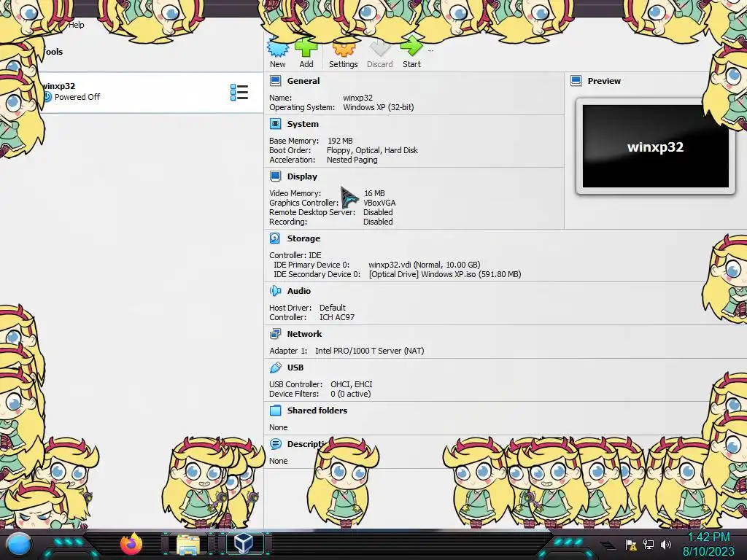Click Device Filters '0 (0 active)' value
This screenshot has width=747, height=560.
click(351, 394)
